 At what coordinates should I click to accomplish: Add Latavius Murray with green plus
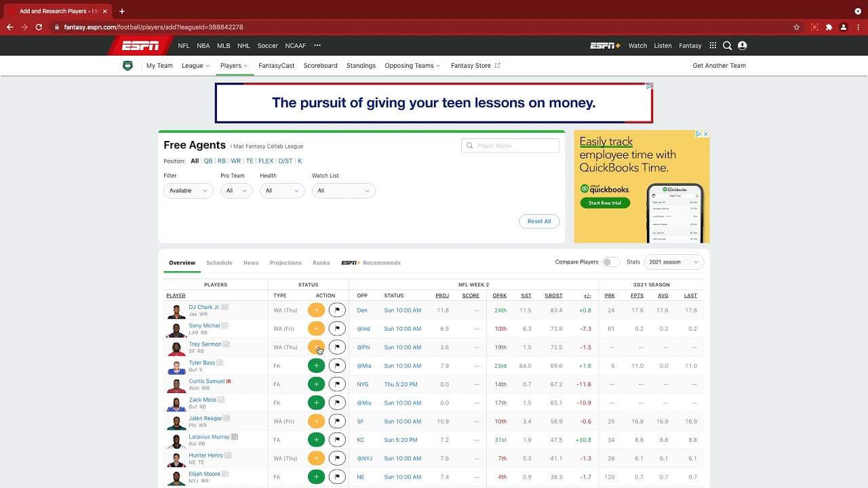(316, 440)
